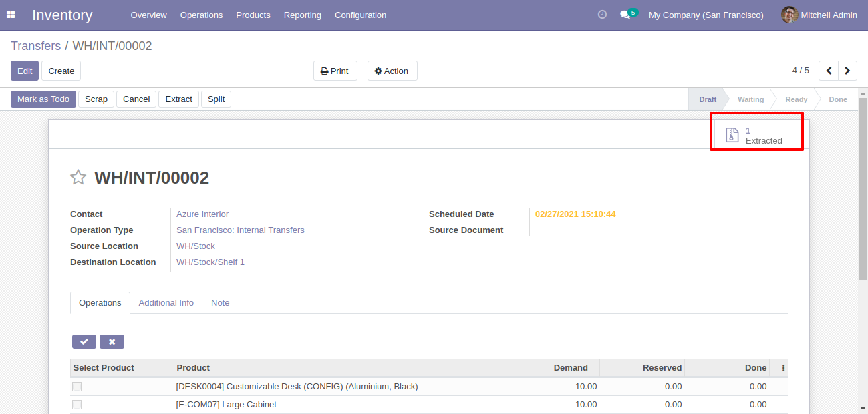Mark WH/INT/00002 with the favorite star
The image size is (868, 414).
pyautogui.click(x=78, y=177)
